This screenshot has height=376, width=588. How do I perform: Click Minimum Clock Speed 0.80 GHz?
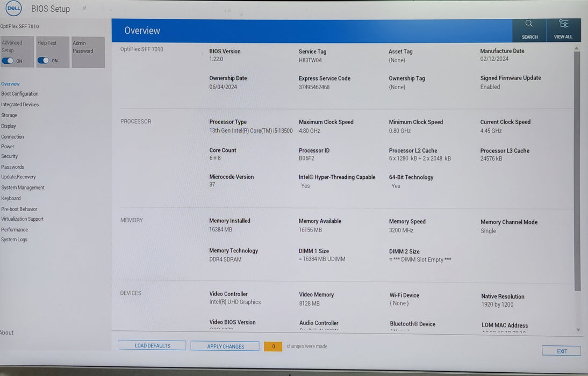coord(400,131)
